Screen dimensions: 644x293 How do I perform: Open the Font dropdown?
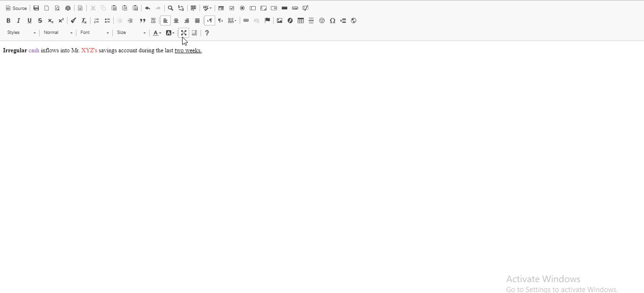[94, 33]
